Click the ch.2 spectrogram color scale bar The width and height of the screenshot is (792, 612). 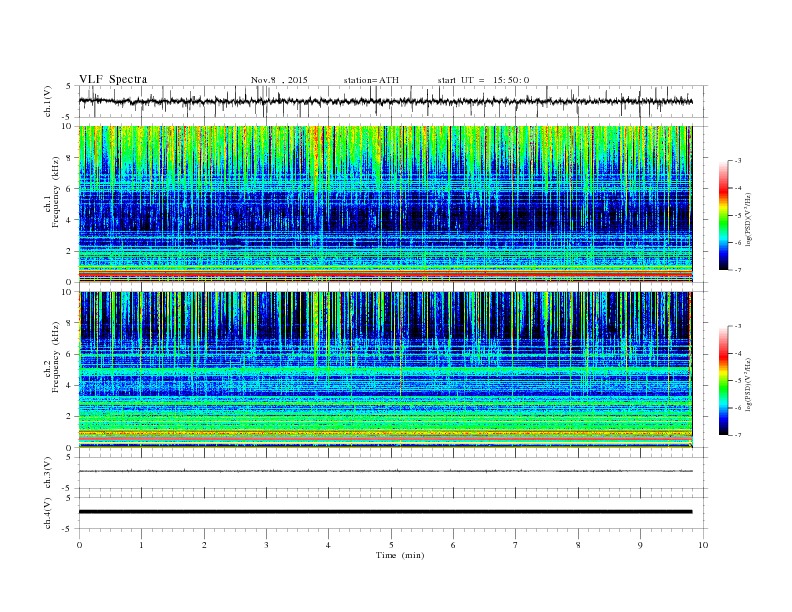pyautogui.click(x=724, y=380)
